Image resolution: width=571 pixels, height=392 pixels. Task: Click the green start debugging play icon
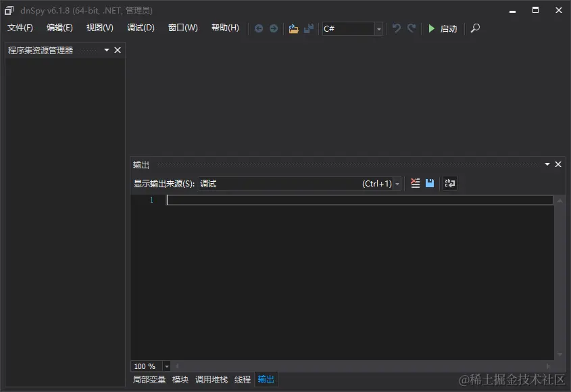tap(432, 28)
